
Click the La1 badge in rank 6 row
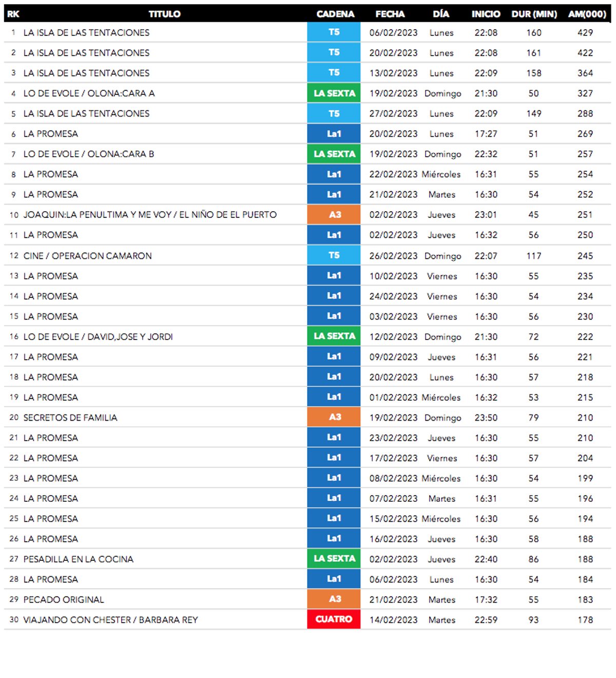click(334, 134)
